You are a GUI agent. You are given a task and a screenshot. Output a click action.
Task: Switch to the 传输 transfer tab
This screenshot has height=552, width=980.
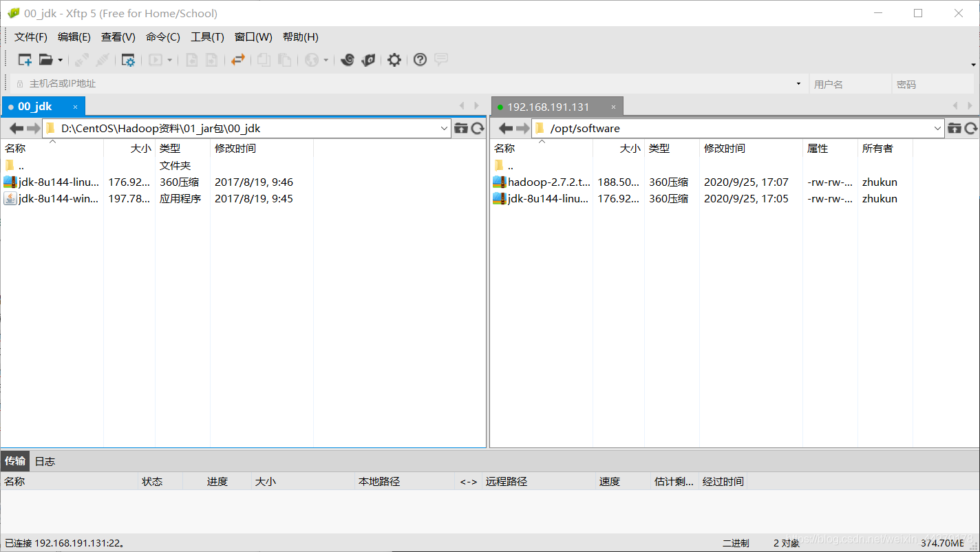click(x=15, y=461)
